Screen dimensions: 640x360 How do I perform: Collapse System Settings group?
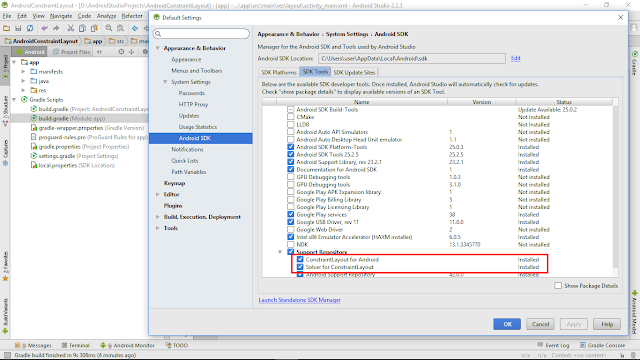[x=165, y=82]
